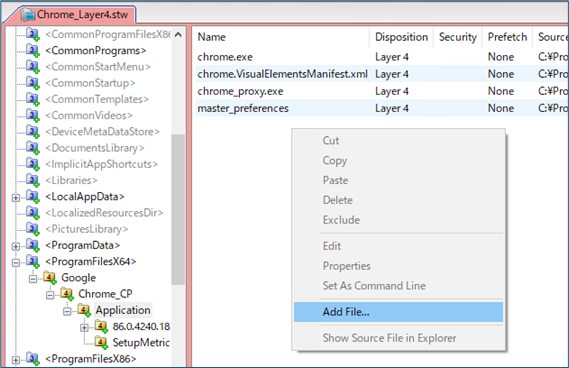Select chrome.VisualElementsManifest.xml file row
Viewport: 569px width, 368px height.
(382, 74)
